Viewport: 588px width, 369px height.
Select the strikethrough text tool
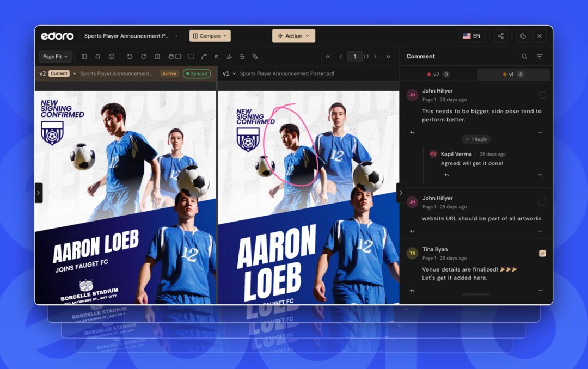click(x=242, y=57)
